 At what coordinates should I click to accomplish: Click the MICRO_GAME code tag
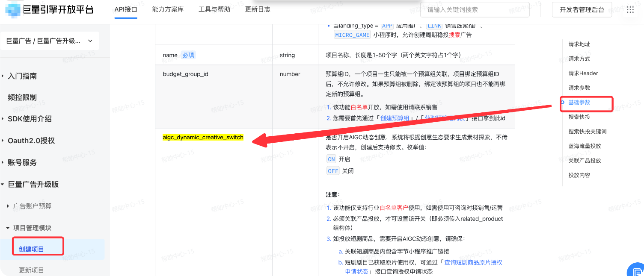point(352,35)
